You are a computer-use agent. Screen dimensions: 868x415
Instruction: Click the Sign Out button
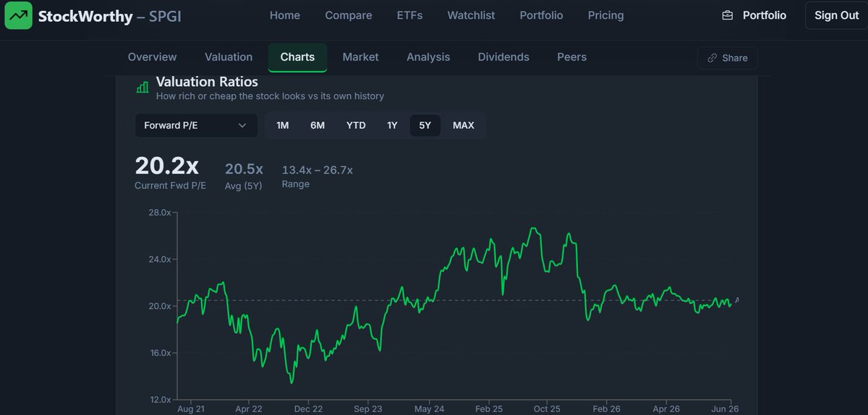pos(836,15)
